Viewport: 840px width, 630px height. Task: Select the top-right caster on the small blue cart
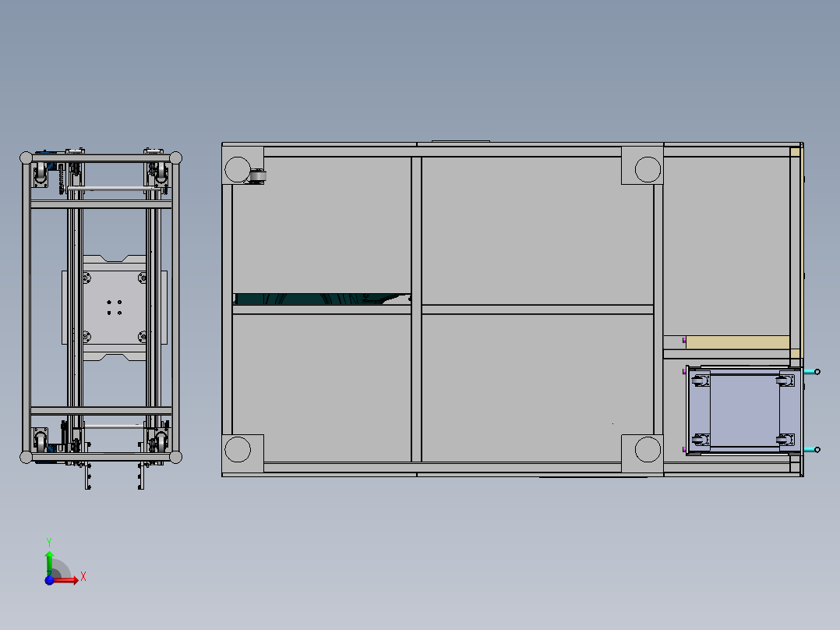pyautogui.click(x=785, y=380)
